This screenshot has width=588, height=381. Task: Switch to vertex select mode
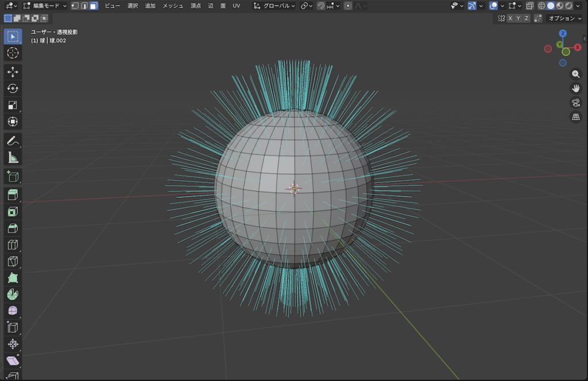(x=75, y=6)
